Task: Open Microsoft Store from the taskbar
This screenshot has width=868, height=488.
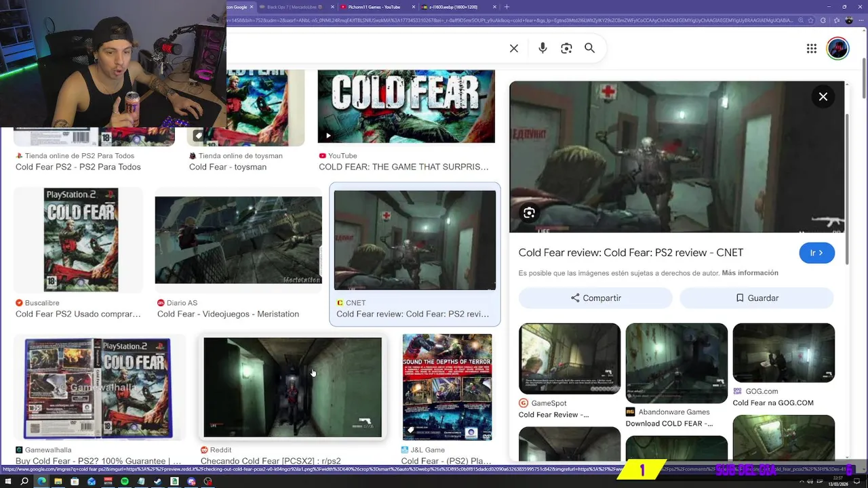Action: pyautogui.click(x=75, y=481)
